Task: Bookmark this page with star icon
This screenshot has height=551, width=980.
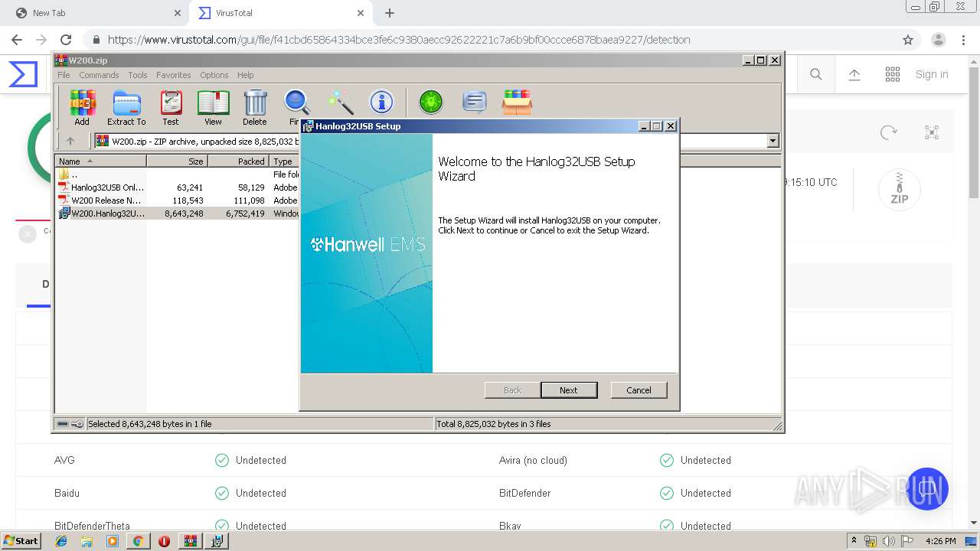Action: coord(908,40)
